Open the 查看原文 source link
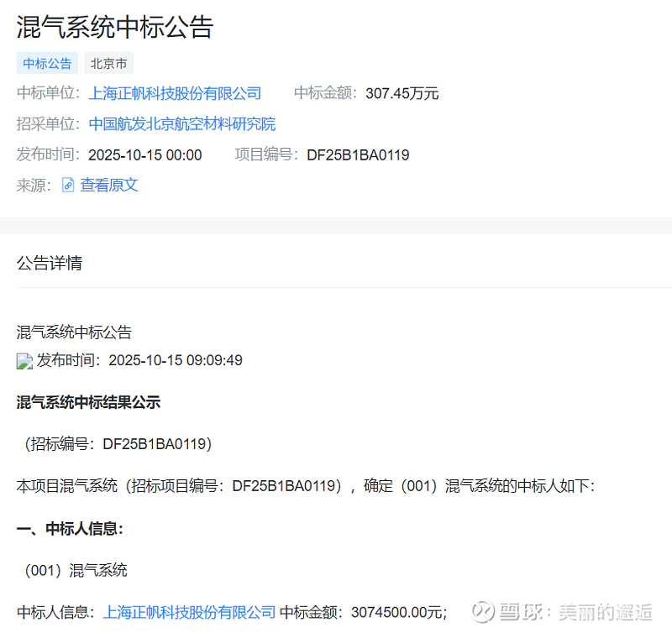The width and height of the screenshot is (672, 633). pyautogui.click(x=109, y=185)
